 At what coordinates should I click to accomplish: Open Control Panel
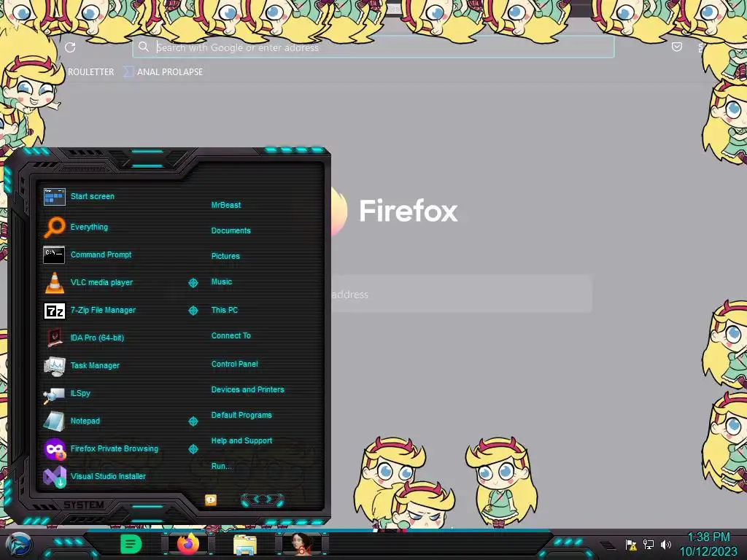tap(234, 364)
